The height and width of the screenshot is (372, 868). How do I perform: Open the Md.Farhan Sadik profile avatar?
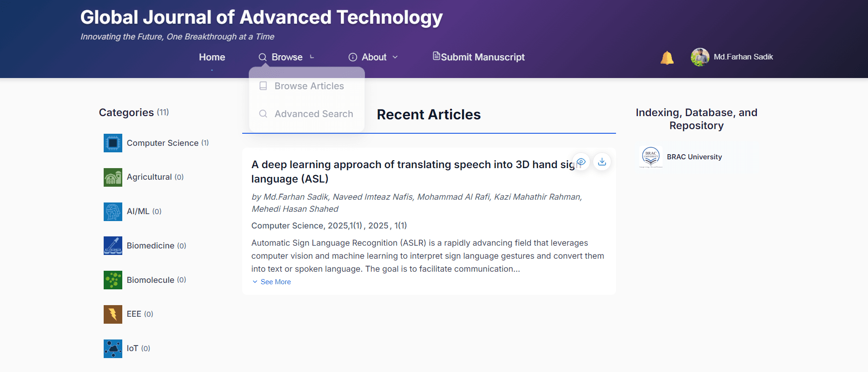[x=700, y=57]
